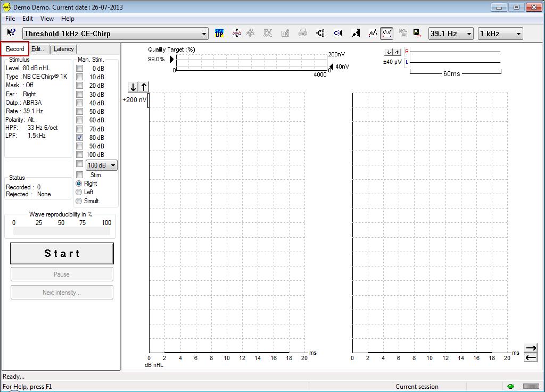Click the Wave reproducibility progress bar

62,231
